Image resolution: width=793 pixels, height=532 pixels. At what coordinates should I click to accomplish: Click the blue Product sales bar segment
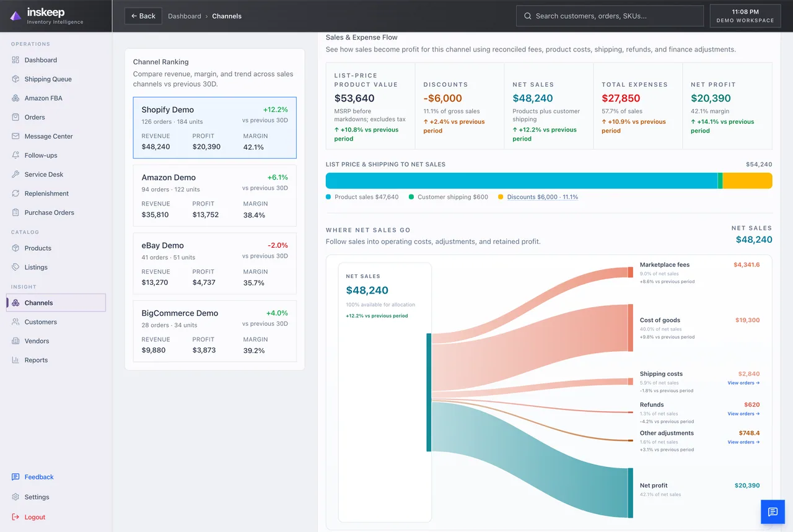522,181
